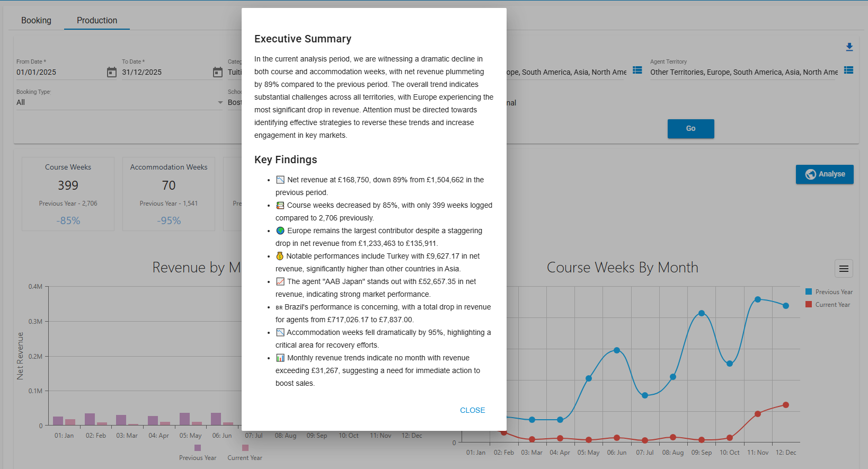Click 'Previous Year - 2,706' text

point(68,203)
